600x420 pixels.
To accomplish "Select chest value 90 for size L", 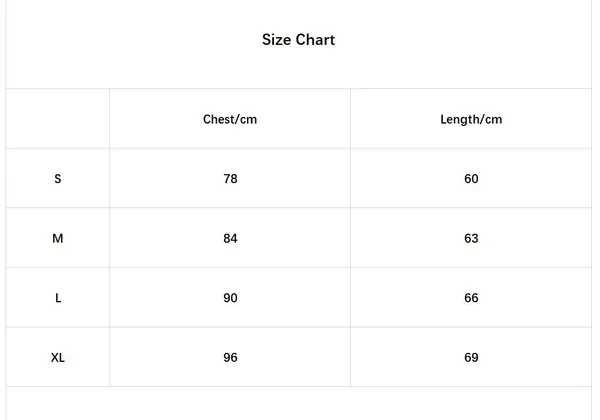I will pyautogui.click(x=230, y=298).
